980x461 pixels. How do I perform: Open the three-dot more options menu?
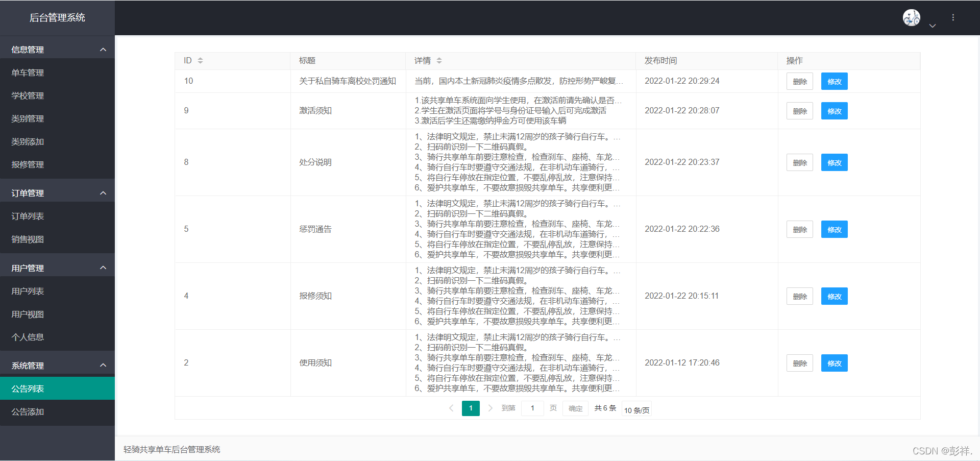[x=953, y=17]
